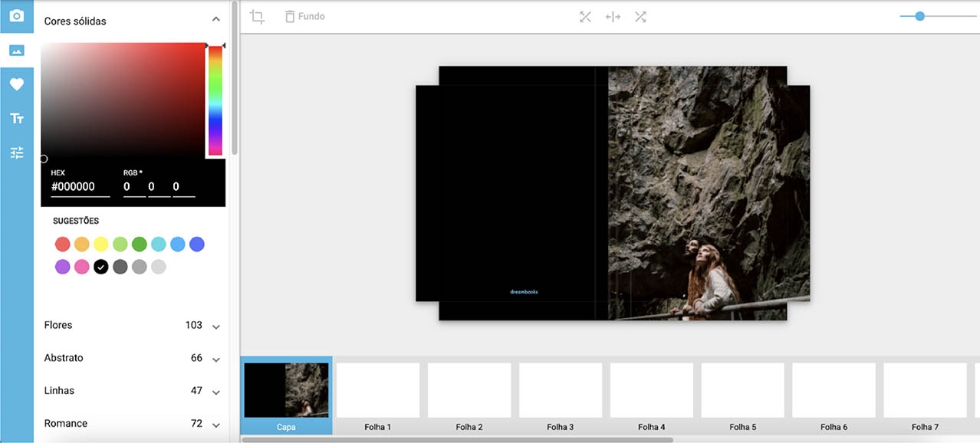Screen dimensions: 980x443
Task: Choose the red suggested color swatch
Action: tap(63, 244)
